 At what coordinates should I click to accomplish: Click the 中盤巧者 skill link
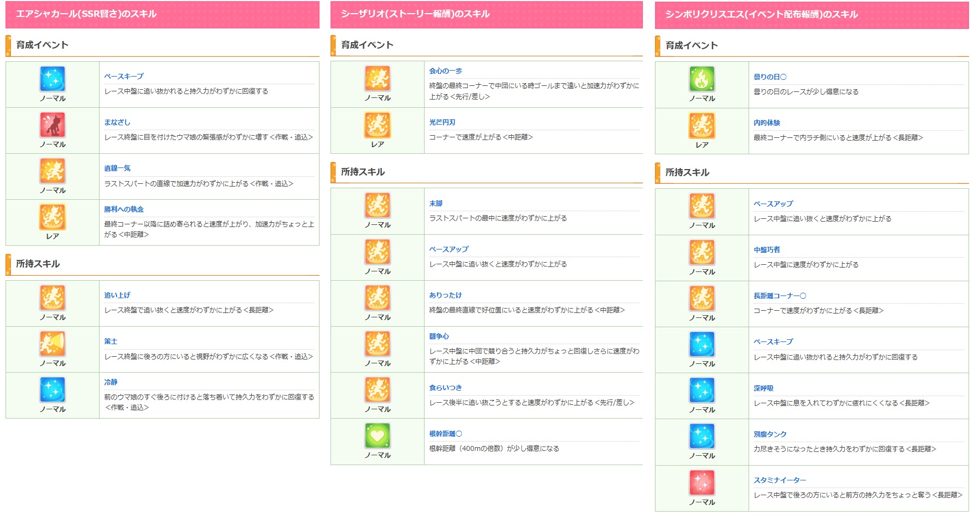click(767, 250)
